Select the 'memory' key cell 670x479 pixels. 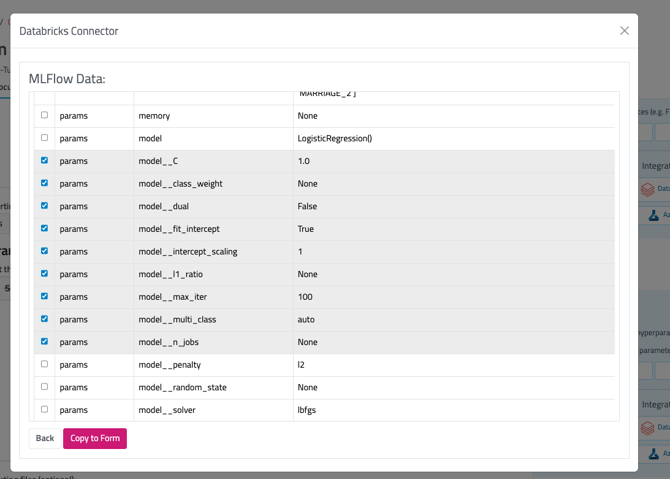214,116
